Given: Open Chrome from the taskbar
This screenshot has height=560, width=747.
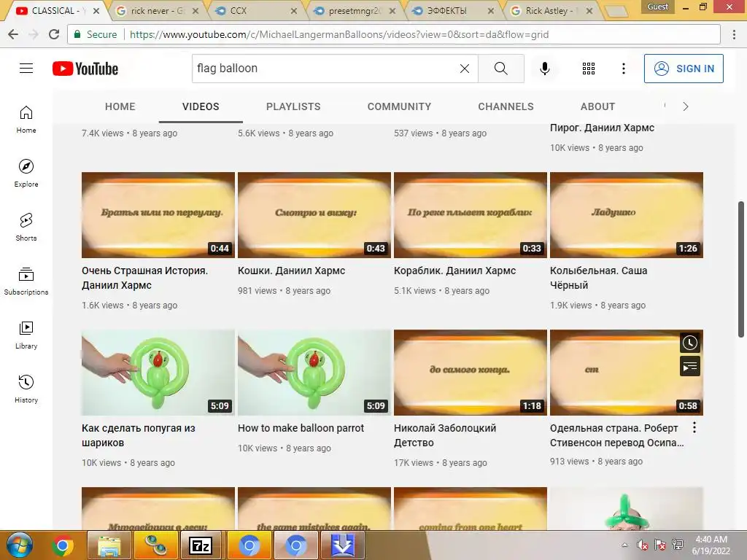Looking at the screenshot, I should (63, 545).
